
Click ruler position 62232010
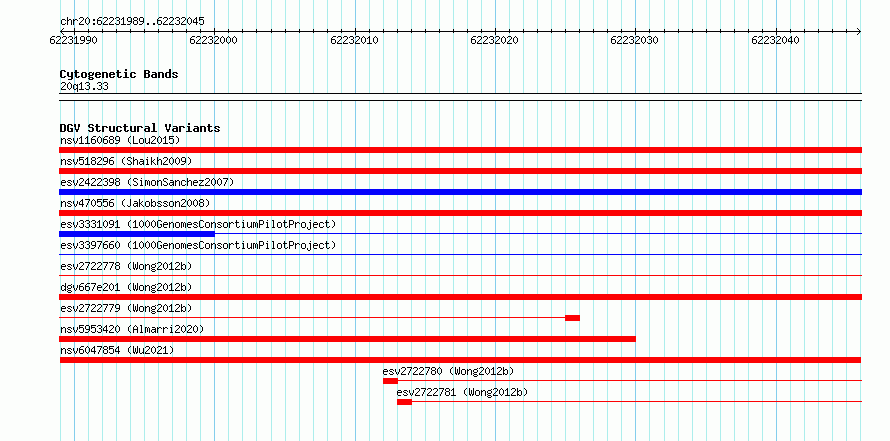pos(354,40)
